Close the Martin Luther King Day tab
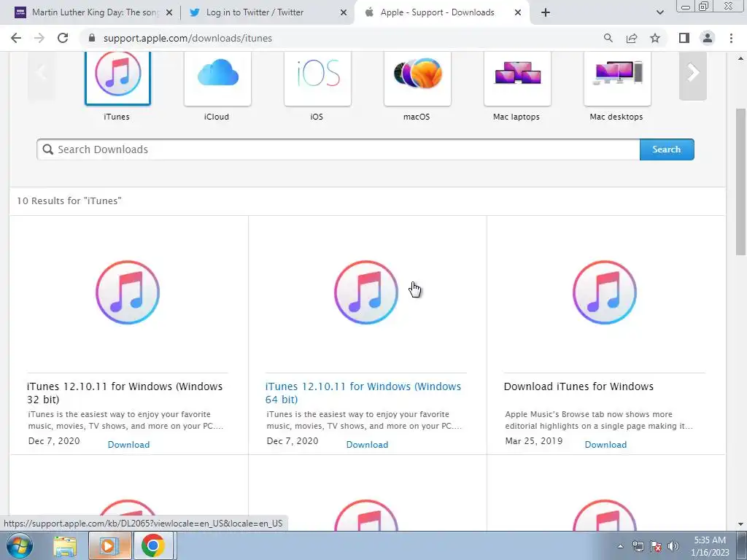This screenshot has width=747, height=560. click(169, 13)
